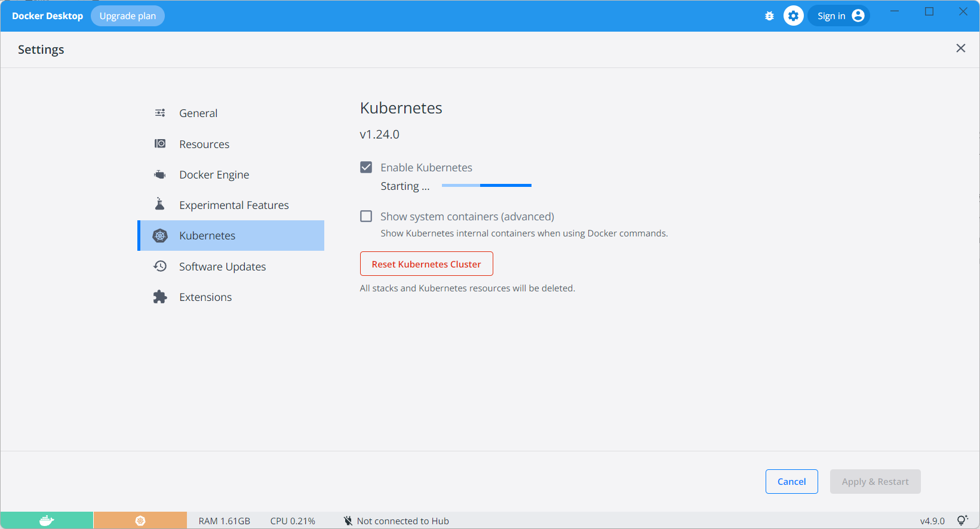Open the General settings section

tap(231, 113)
